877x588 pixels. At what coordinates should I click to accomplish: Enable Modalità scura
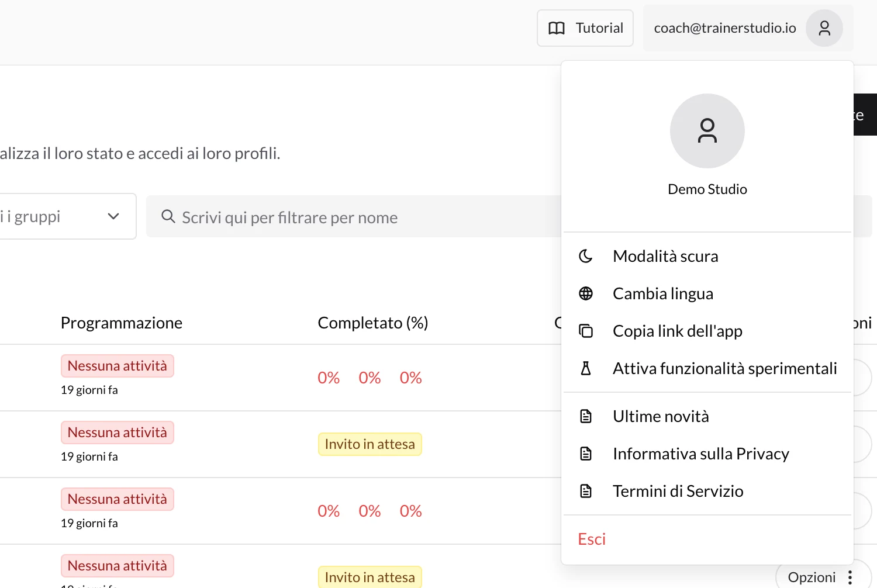tap(707, 256)
